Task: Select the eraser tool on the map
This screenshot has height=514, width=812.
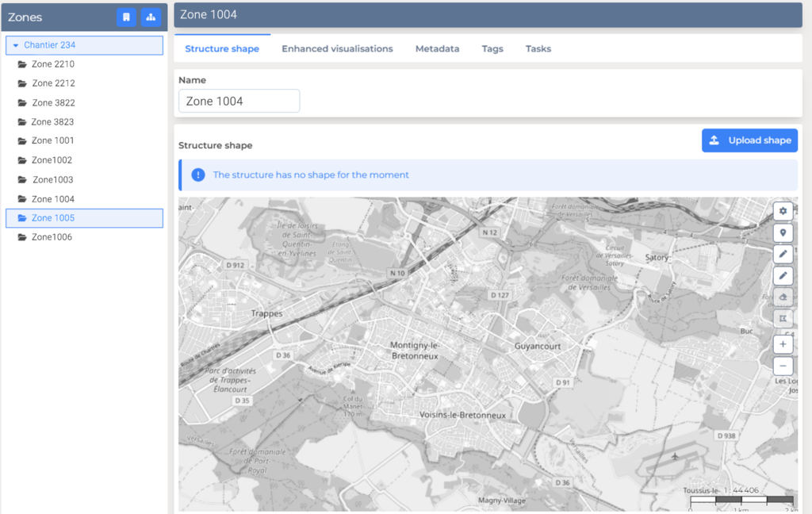Action: (x=783, y=297)
